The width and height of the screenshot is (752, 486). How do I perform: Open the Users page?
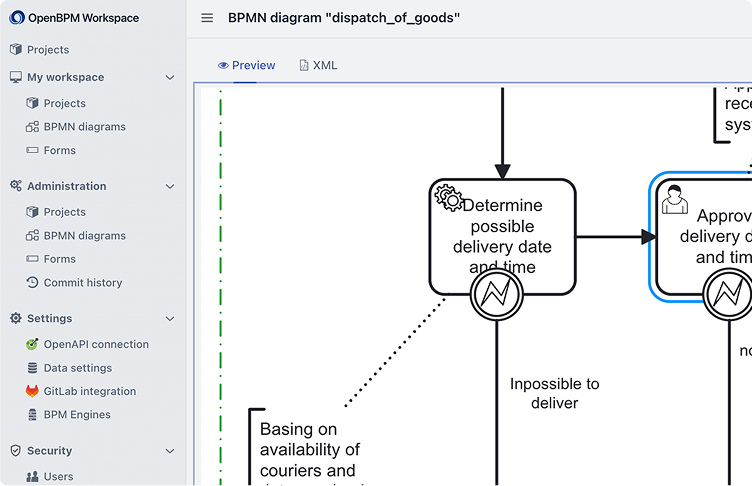click(x=58, y=477)
